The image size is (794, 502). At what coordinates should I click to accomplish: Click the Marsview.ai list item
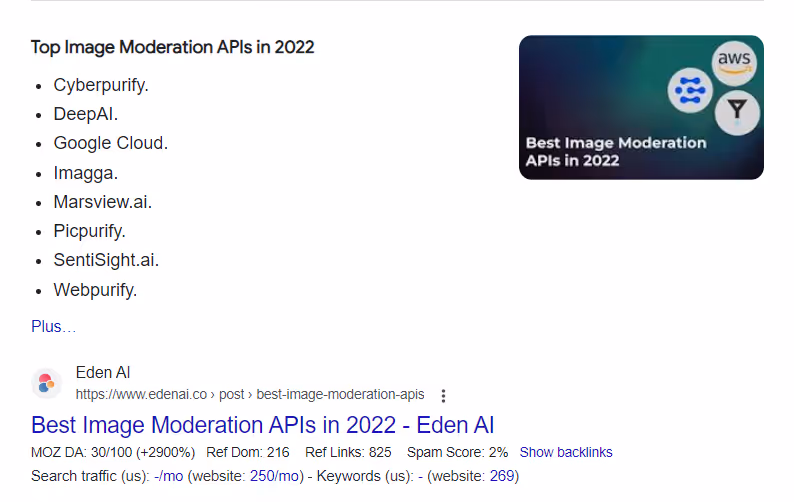(103, 202)
